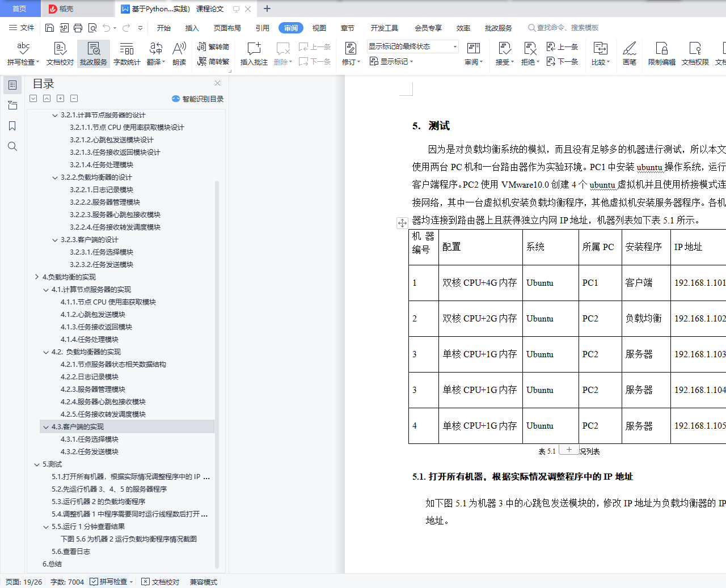Collapse 3.2.1.计算节点服务器的设计 outline node
Screen dimensions: 726x588
pyautogui.click(x=55, y=115)
